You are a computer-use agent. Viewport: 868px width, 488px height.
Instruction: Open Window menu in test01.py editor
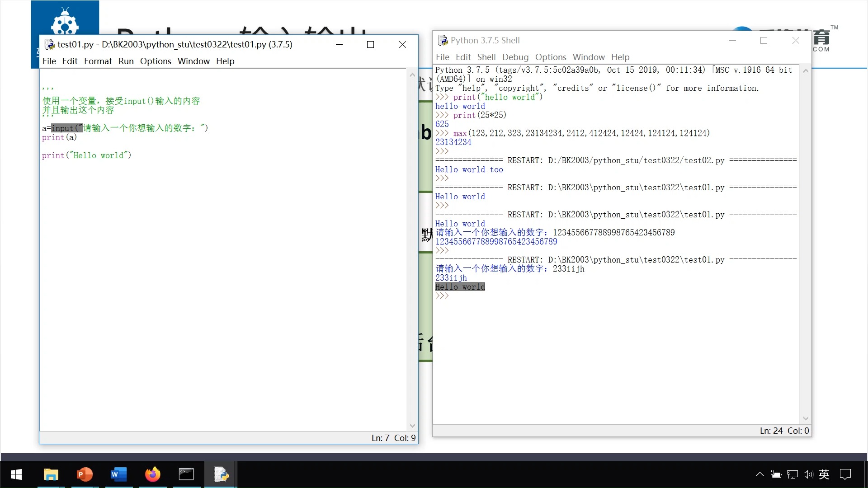tap(193, 61)
